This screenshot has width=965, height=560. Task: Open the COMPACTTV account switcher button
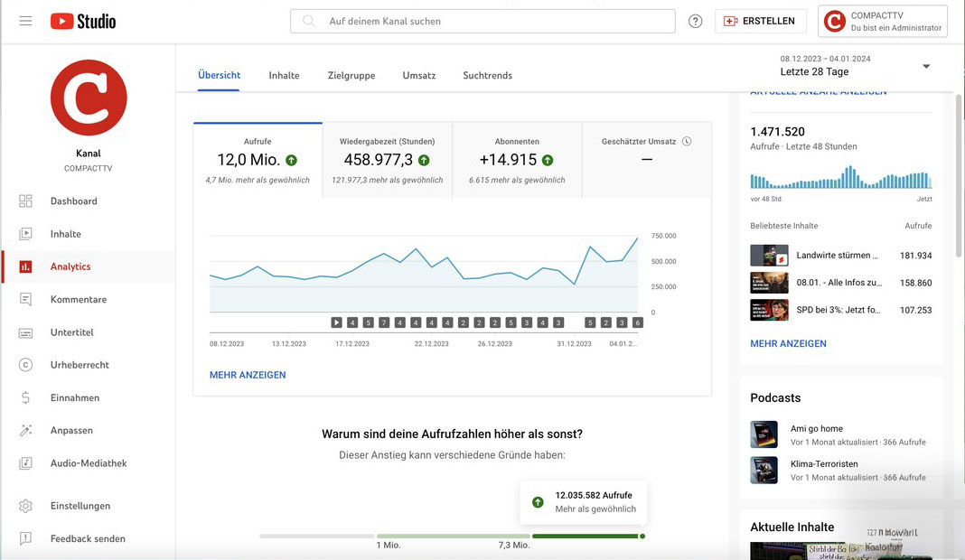click(883, 21)
